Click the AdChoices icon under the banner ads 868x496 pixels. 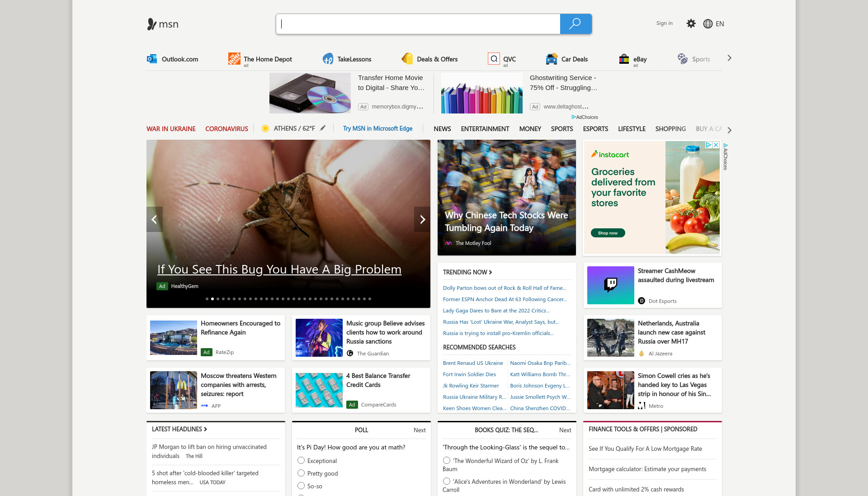coord(574,117)
